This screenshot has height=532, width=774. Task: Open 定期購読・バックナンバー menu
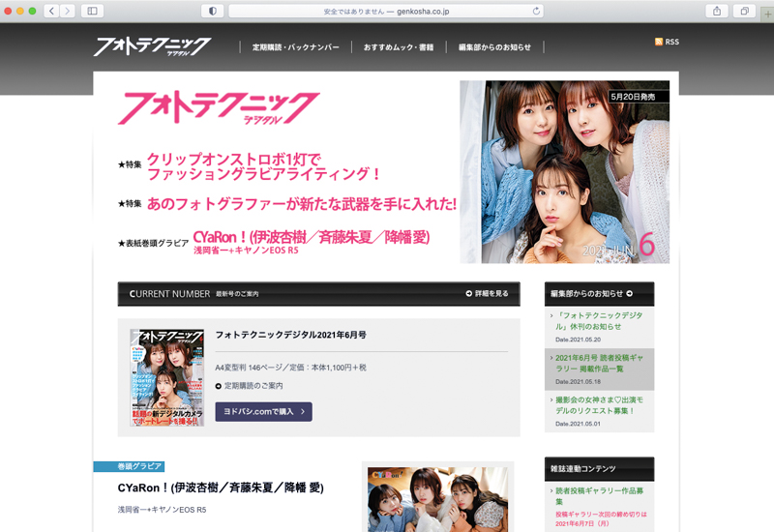coord(296,47)
